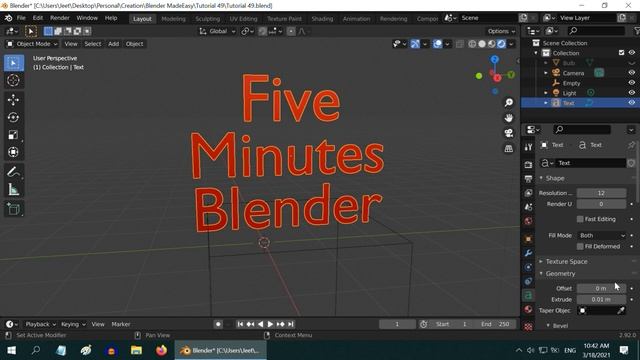Open the Playback dropdown in the timeline
640x360 pixels.
point(40,324)
